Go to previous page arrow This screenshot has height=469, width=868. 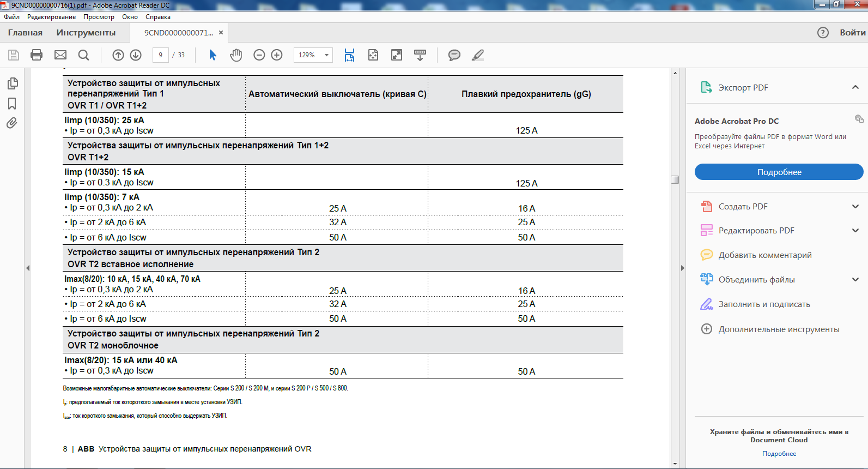(118, 55)
